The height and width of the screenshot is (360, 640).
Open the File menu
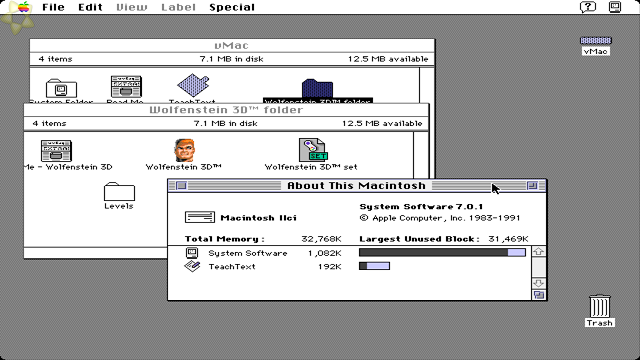pyautogui.click(x=53, y=7)
